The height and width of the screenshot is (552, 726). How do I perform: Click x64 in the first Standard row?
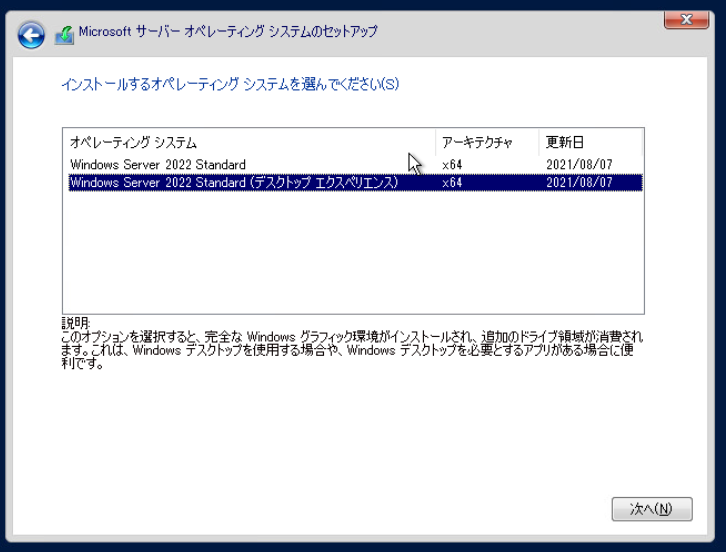[452, 164]
